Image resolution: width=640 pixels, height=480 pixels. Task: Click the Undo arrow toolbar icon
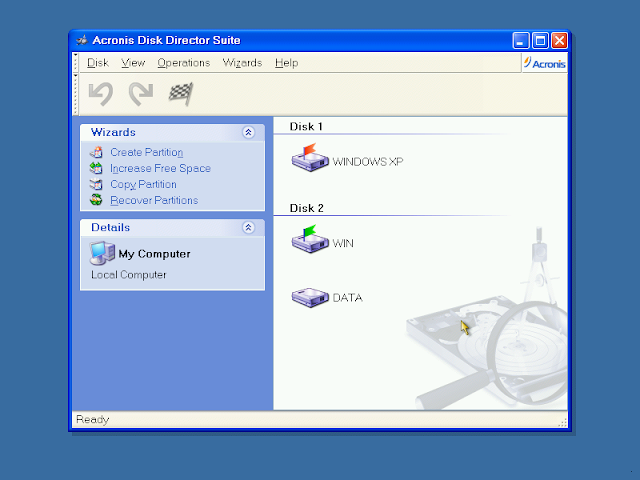[101, 94]
